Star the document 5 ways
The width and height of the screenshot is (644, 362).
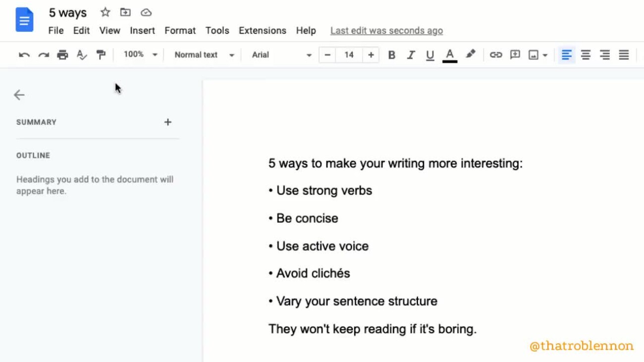point(105,12)
